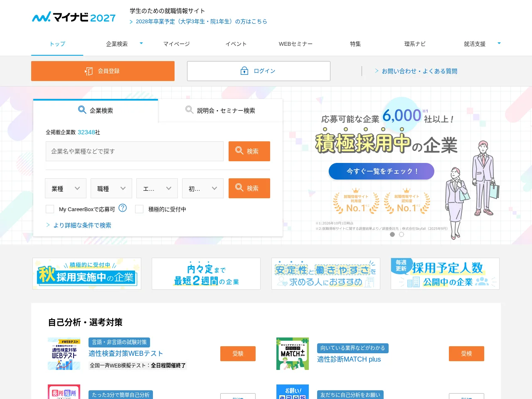Open イベント in the navigation bar

pos(236,44)
